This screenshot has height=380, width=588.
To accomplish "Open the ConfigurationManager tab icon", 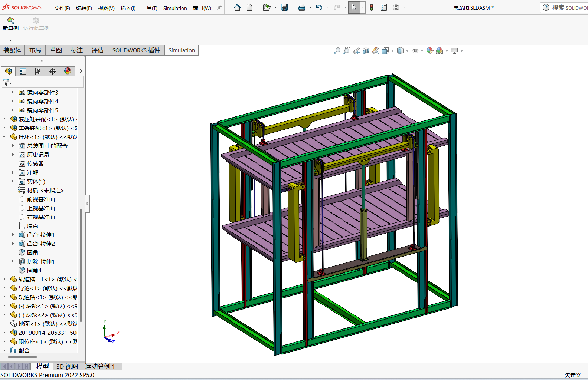I will point(38,71).
